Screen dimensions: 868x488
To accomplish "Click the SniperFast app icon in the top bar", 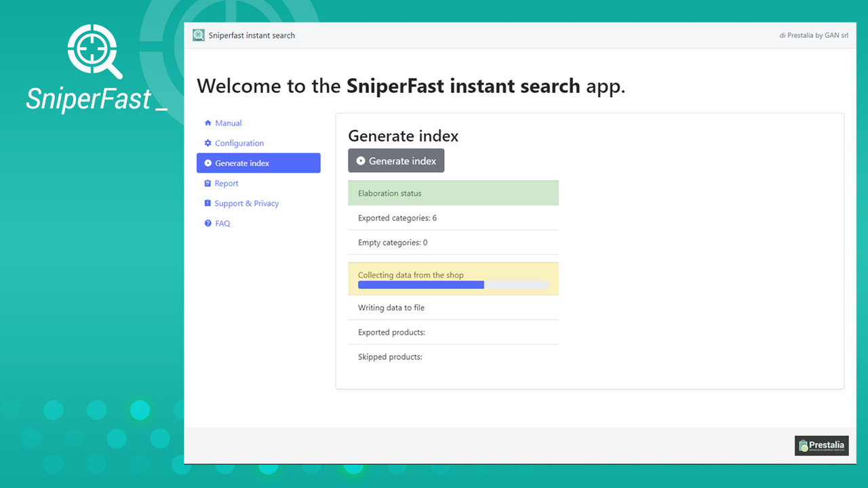I will [x=198, y=35].
